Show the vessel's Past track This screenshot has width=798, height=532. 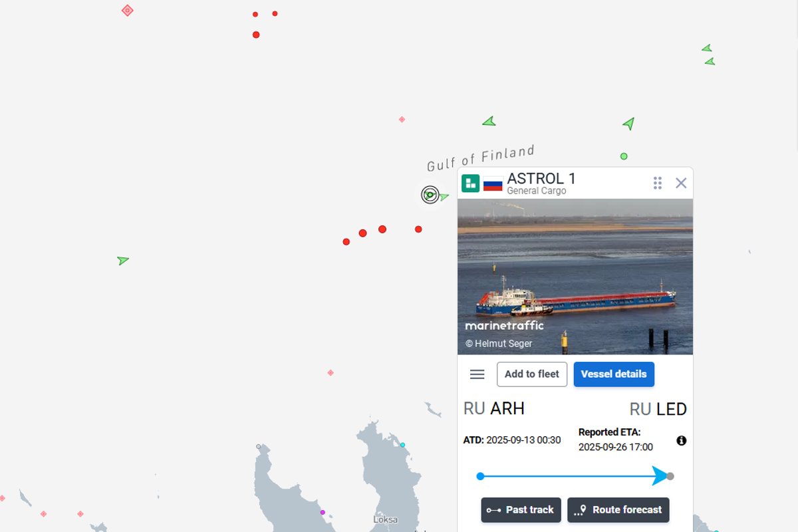(521, 510)
